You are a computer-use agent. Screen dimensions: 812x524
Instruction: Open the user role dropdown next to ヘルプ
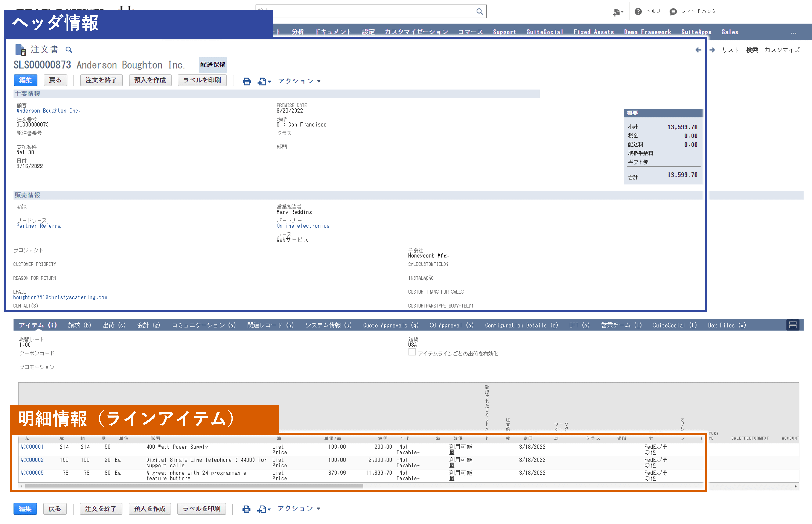(x=618, y=12)
